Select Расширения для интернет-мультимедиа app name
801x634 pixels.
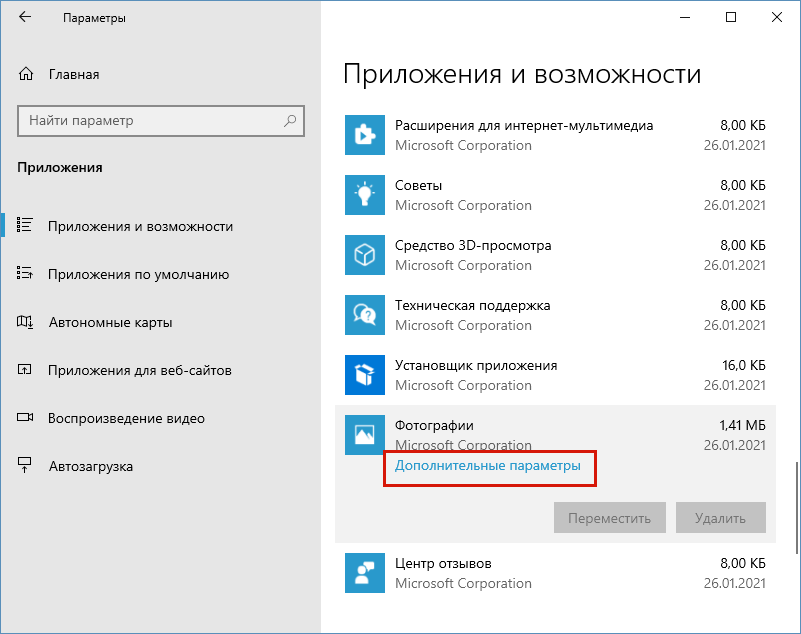524,125
